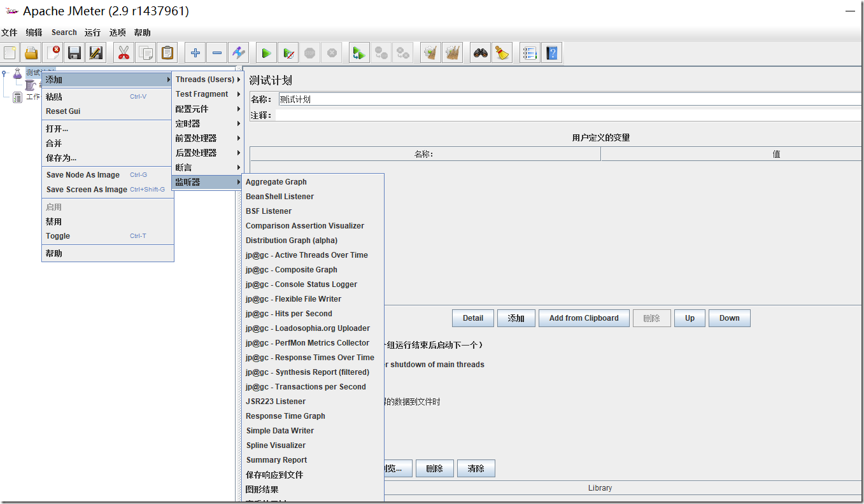864x504 pixels.
Task: Click the Search binoculars icon
Action: coord(481,53)
